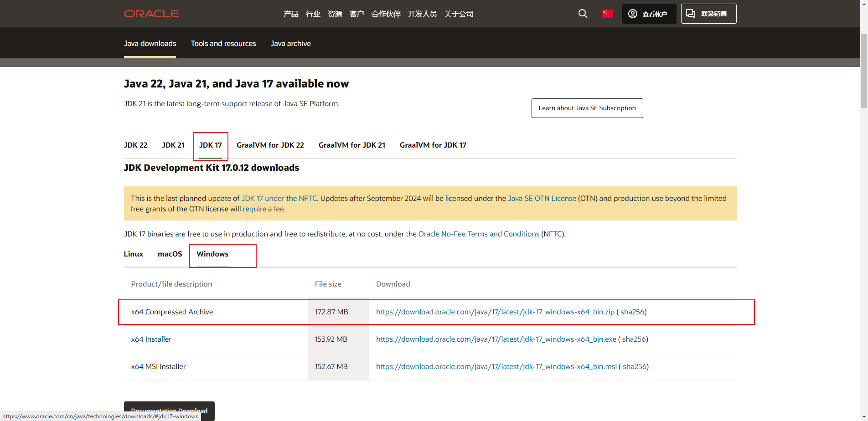Click the x64 Compressed Archive text

point(172,312)
